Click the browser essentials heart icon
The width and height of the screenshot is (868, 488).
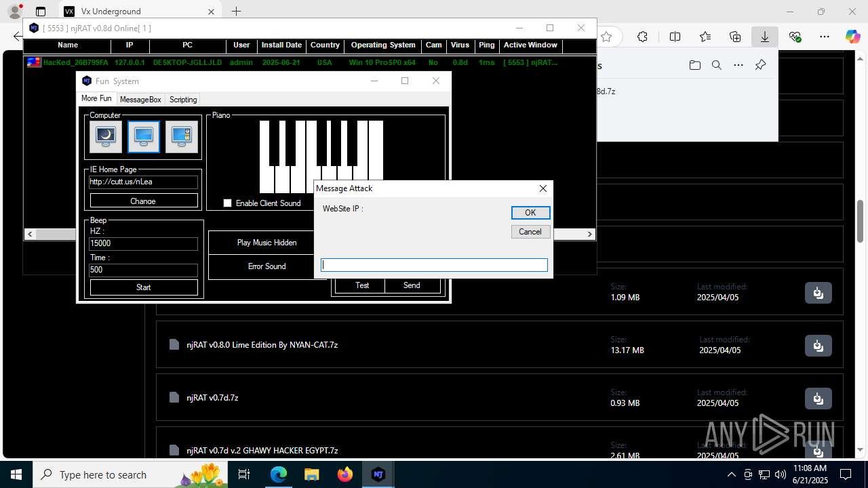(x=795, y=37)
